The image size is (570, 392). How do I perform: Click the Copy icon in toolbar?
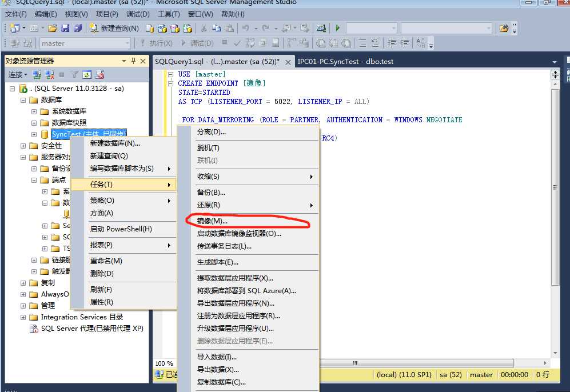216,28
